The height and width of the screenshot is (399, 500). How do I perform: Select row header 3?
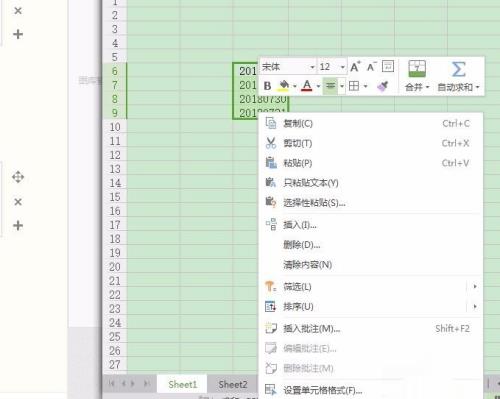(x=115, y=29)
